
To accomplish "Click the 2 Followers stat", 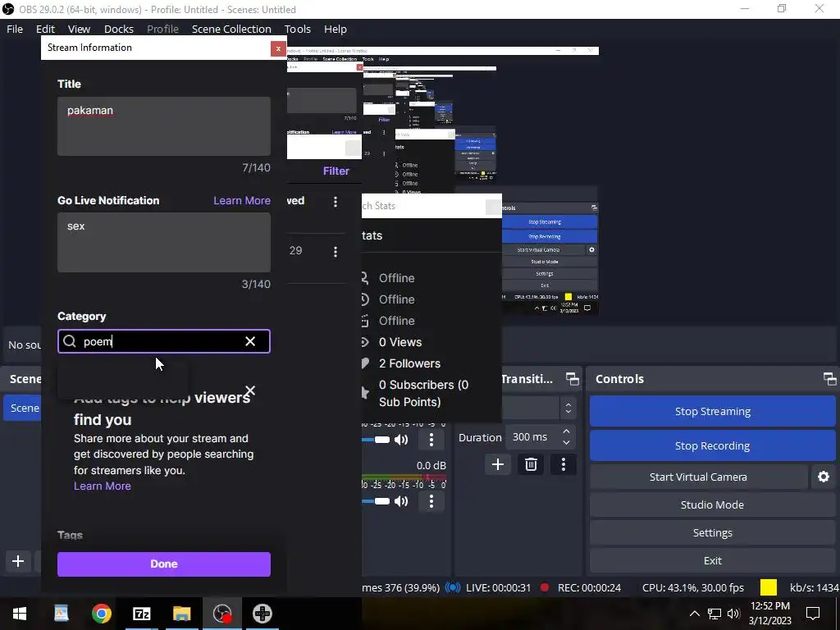I will click(409, 363).
